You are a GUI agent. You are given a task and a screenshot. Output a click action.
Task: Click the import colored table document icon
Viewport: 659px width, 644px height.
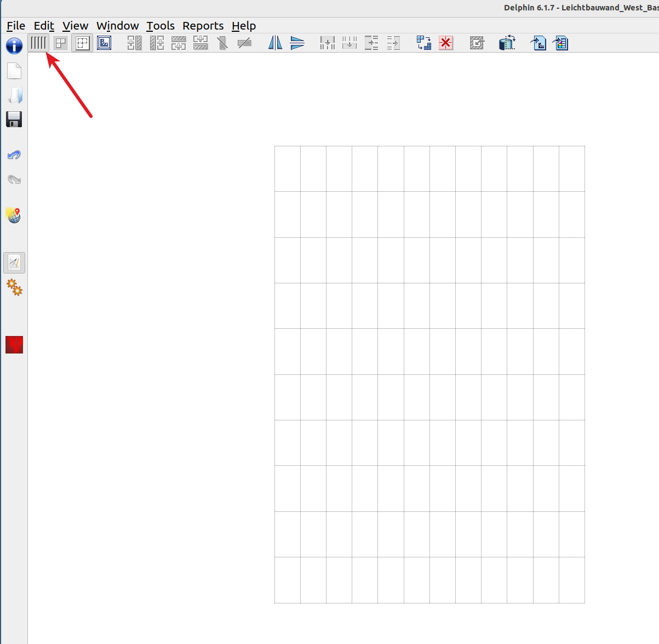(x=560, y=43)
